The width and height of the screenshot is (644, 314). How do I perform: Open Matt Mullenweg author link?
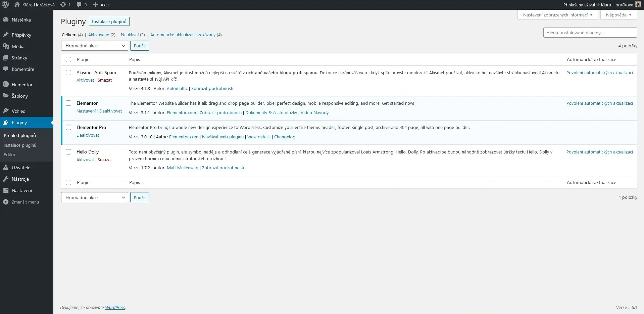(x=183, y=168)
